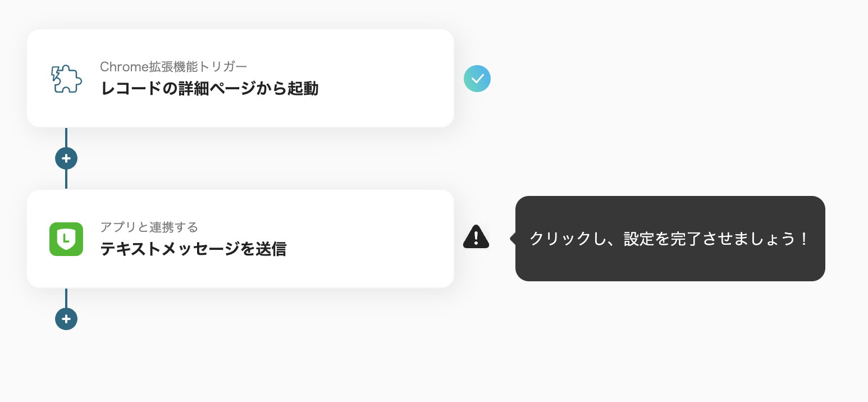
Task: Click the クリックし、設定を完了させましょう！ tooltip
Action: click(670, 239)
